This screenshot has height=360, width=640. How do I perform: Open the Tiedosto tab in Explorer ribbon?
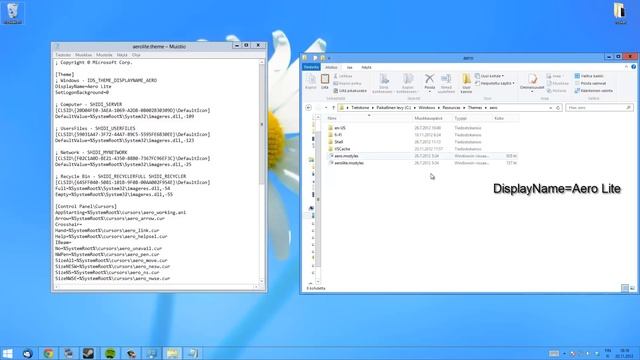click(311, 67)
